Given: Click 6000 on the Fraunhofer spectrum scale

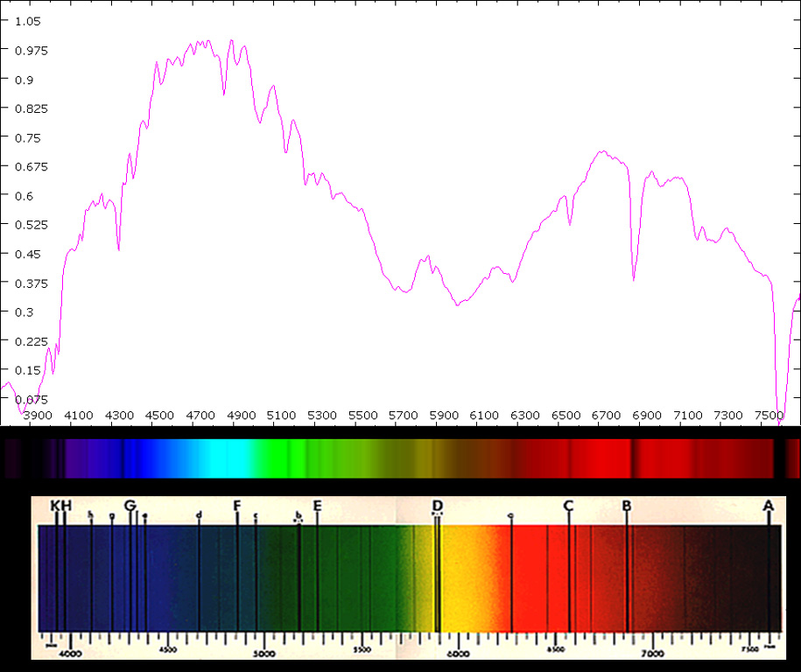Looking at the screenshot, I should [x=459, y=654].
